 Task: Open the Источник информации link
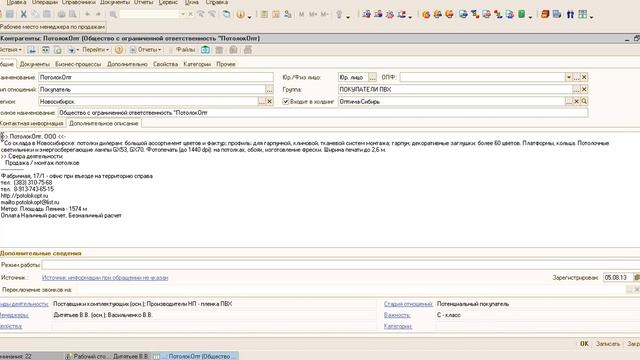point(105,278)
